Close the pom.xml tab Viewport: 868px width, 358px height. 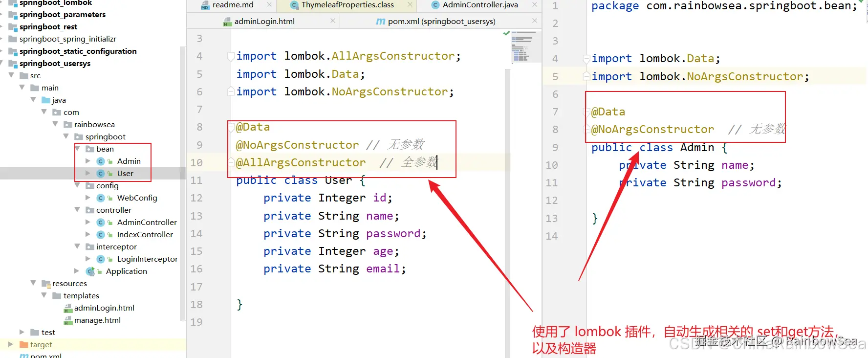click(535, 21)
